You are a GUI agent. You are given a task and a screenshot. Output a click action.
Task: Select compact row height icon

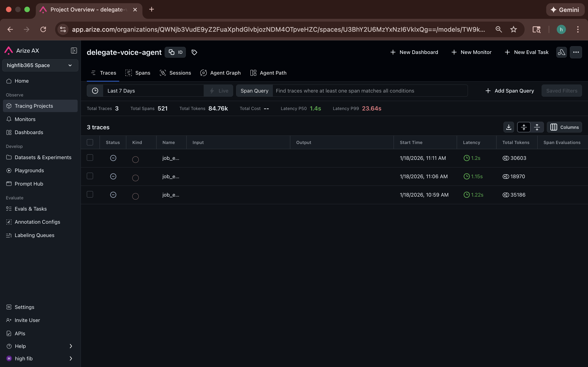(524, 127)
